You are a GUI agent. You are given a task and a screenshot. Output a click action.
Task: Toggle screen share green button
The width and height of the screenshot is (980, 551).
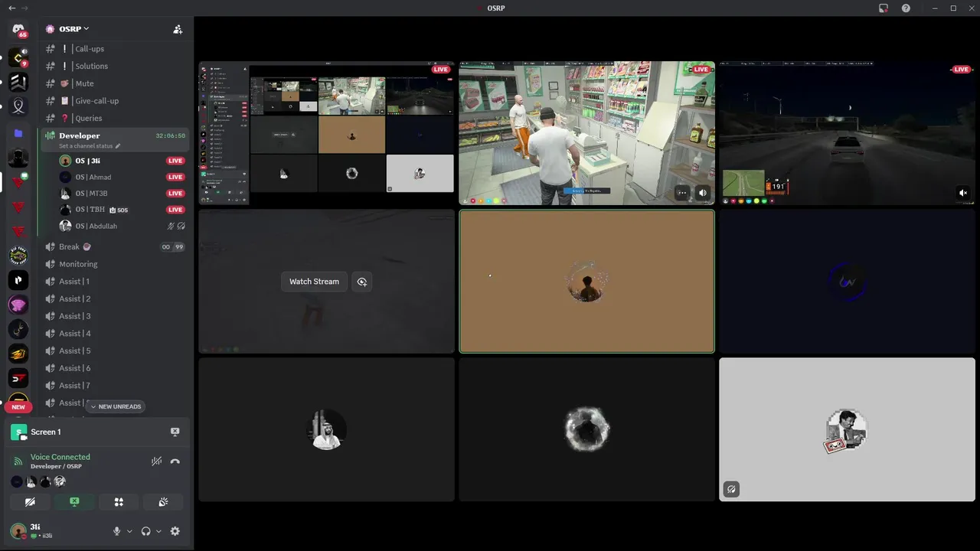tap(74, 502)
